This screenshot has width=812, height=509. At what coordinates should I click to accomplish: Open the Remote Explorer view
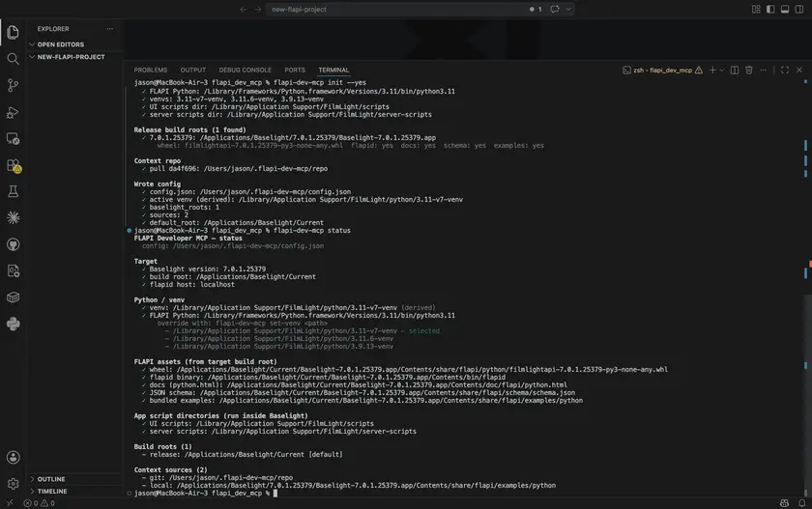tap(13, 139)
